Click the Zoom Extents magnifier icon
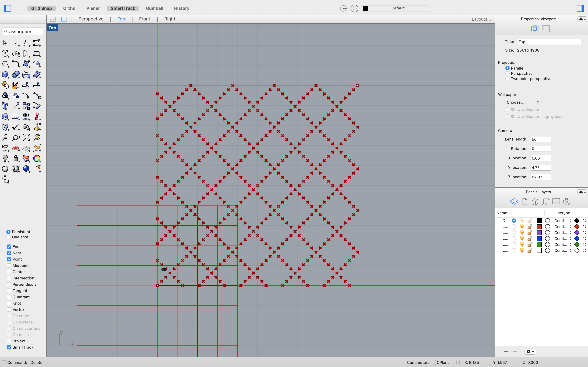Screen dimensions: 588x367 (x=26, y=137)
